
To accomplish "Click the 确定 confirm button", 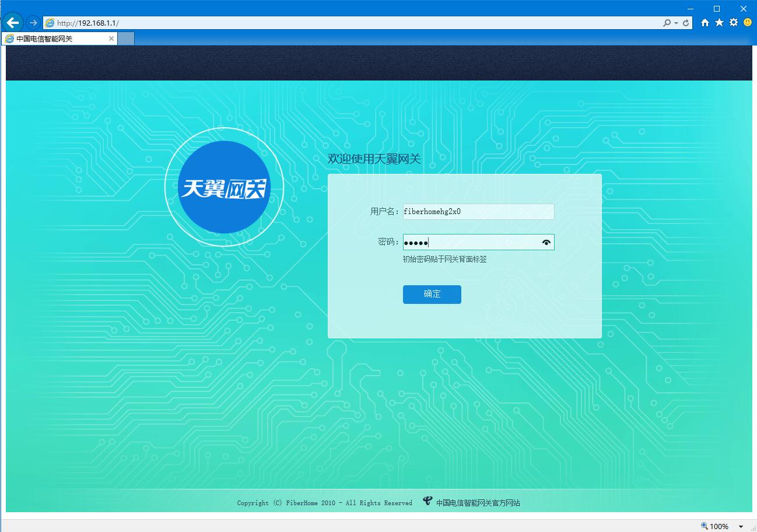I will (432, 295).
